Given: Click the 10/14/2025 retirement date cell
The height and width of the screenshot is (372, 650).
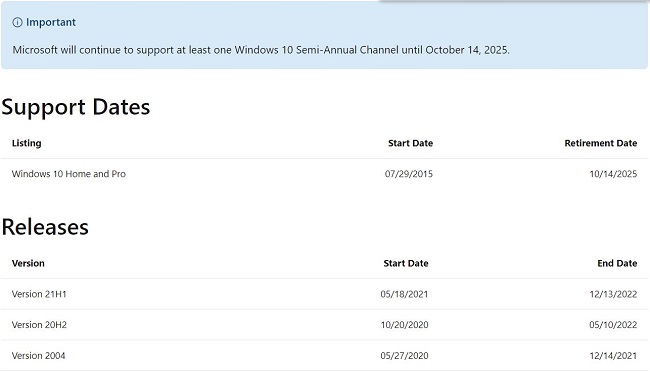Looking at the screenshot, I should [613, 174].
